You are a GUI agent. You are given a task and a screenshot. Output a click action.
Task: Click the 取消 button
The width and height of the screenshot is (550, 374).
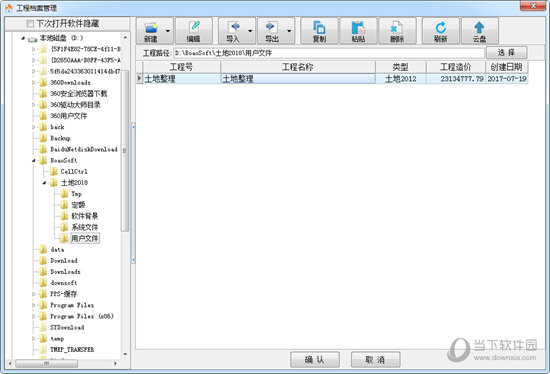coord(375,360)
